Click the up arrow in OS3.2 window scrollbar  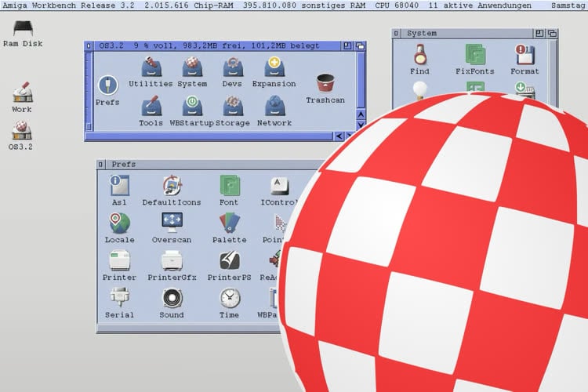pos(361,114)
